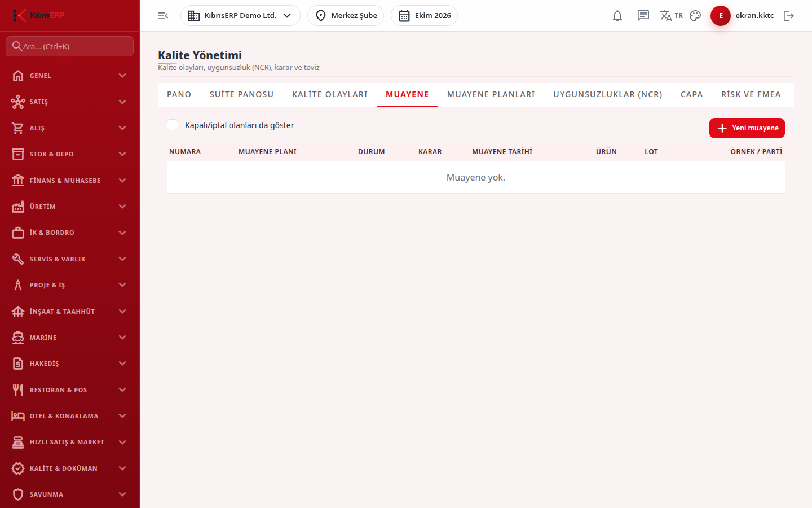Image resolution: width=812 pixels, height=508 pixels.
Task: Click the Marine ship icon
Action: pyautogui.click(x=18, y=338)
